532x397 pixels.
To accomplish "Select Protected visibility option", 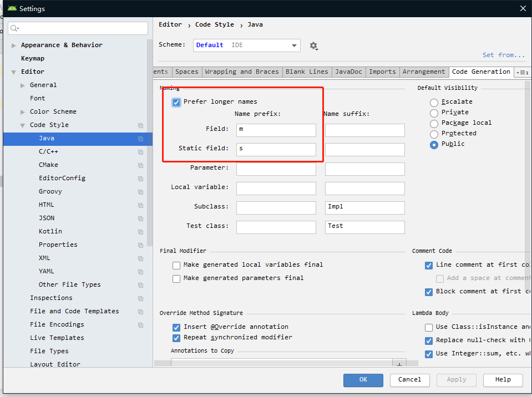I will click(434, 134).
